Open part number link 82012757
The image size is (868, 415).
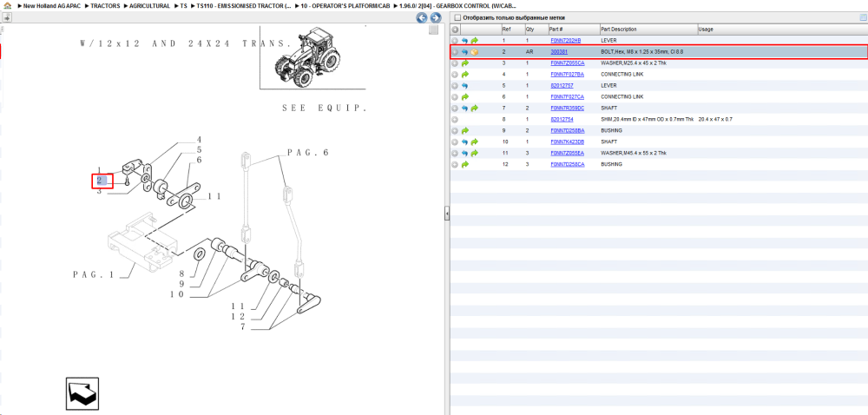tap(562, 86)
